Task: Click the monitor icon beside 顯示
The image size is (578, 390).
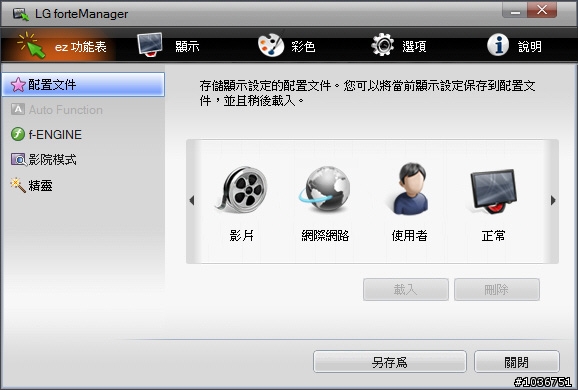Action: (x=150, y=45)
